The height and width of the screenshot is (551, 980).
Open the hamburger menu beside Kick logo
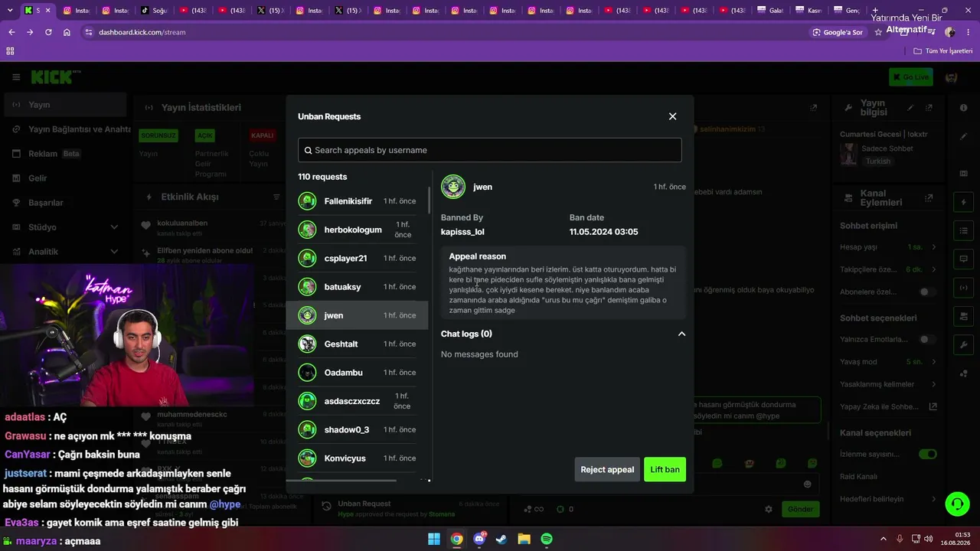(16, 77)
